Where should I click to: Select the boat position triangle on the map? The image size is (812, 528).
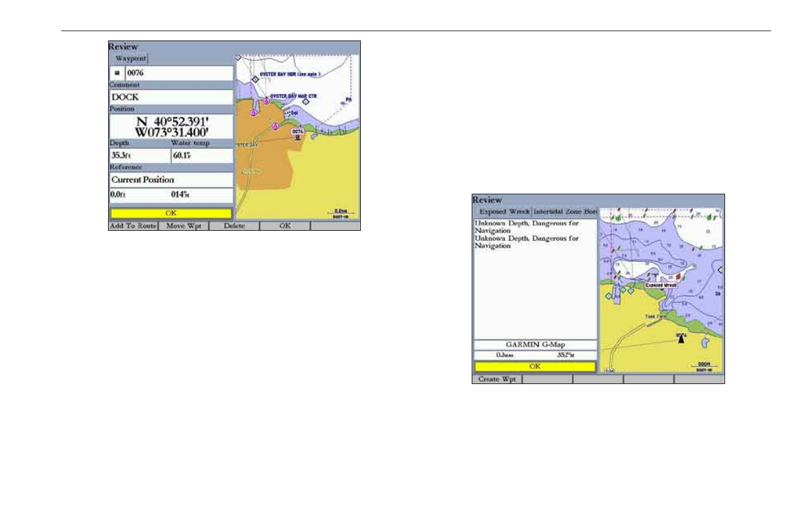pyautogui.click(x=681, y=341)
